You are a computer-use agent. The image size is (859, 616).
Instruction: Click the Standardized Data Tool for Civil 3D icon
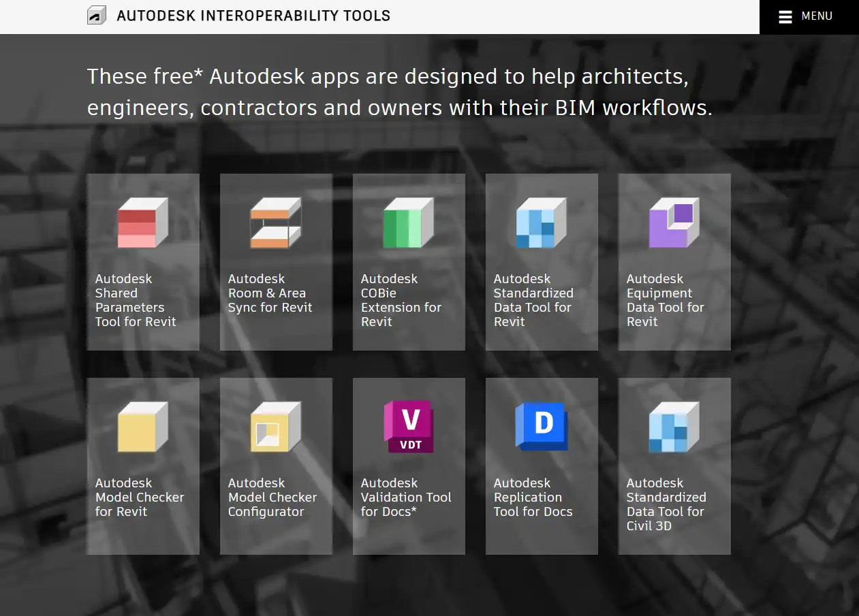click(x=674, y=427)
